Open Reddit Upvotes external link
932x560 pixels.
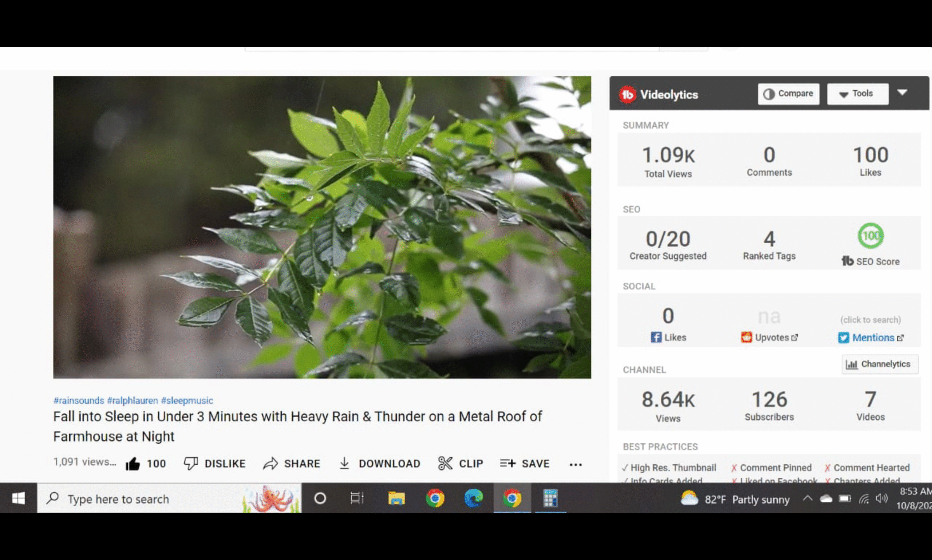pyautogui.click(x=770, y=338)
